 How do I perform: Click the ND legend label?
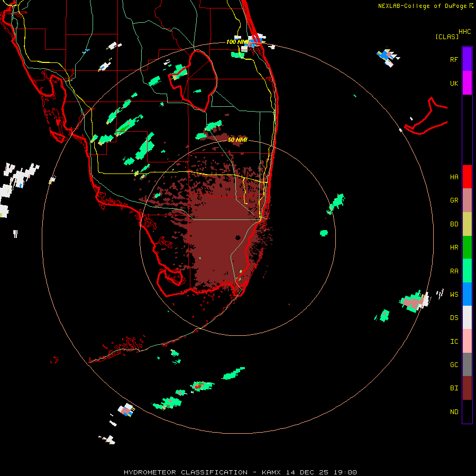click(x=454, y=412)
